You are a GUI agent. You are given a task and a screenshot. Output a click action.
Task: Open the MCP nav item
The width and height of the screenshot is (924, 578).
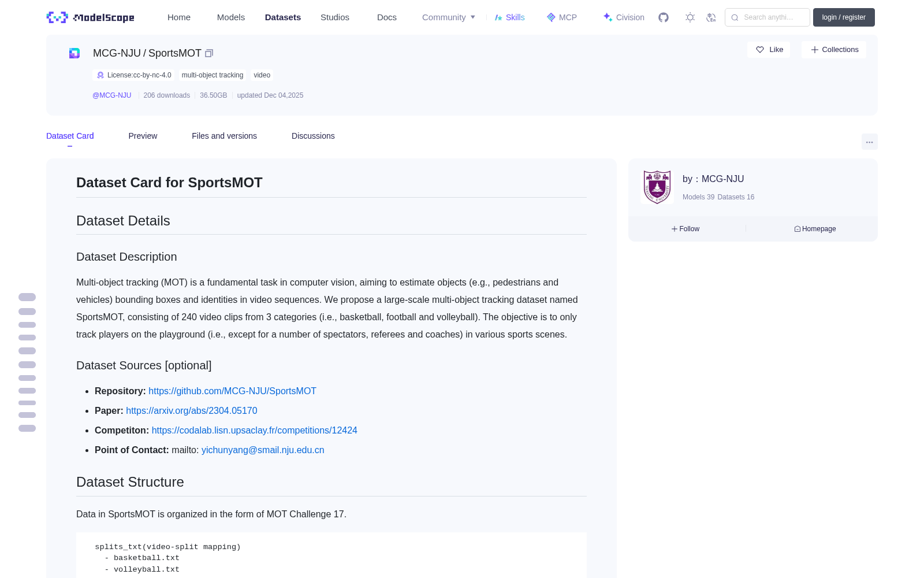click(x=561, y=17)
